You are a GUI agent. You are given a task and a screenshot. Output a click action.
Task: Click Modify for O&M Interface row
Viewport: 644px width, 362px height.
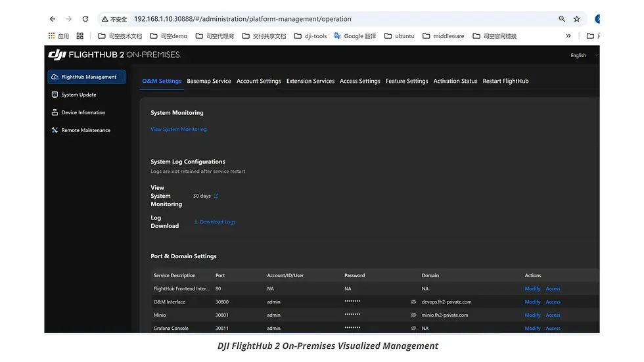click(x=532, y=302)
